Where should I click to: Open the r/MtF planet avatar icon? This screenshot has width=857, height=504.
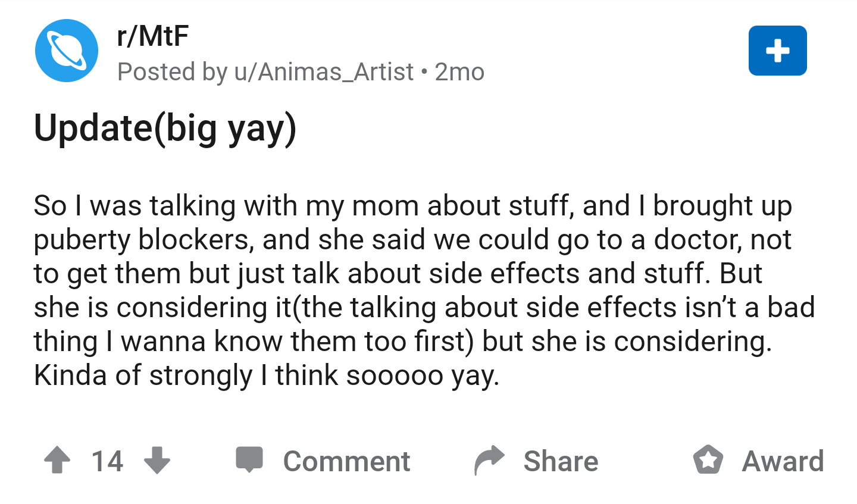tap(67, 51)
